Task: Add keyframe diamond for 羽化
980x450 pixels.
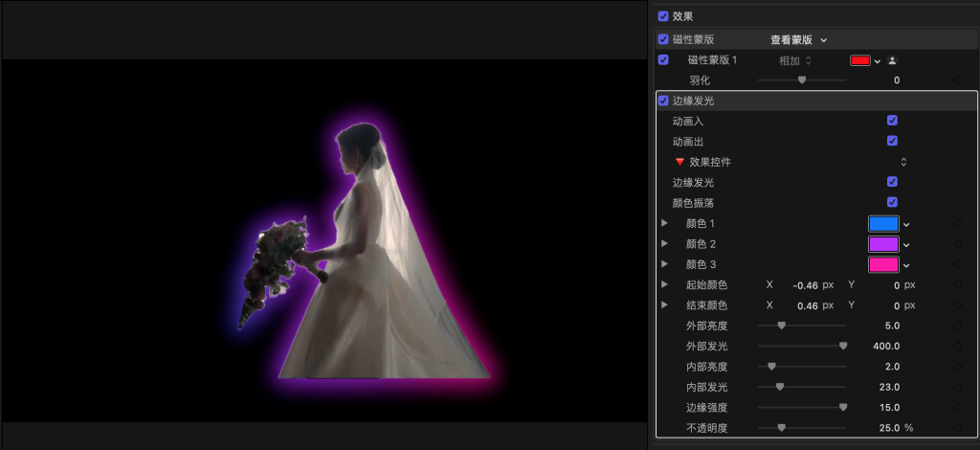Action: pyautogui.click(x=958, y=80)
